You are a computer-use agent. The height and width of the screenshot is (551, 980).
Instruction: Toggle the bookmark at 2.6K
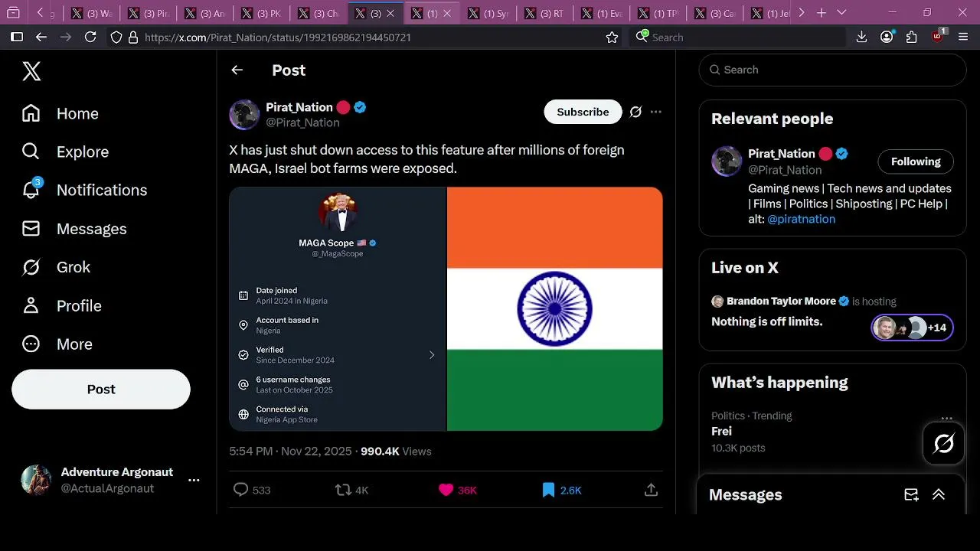[x=548, y=490]
